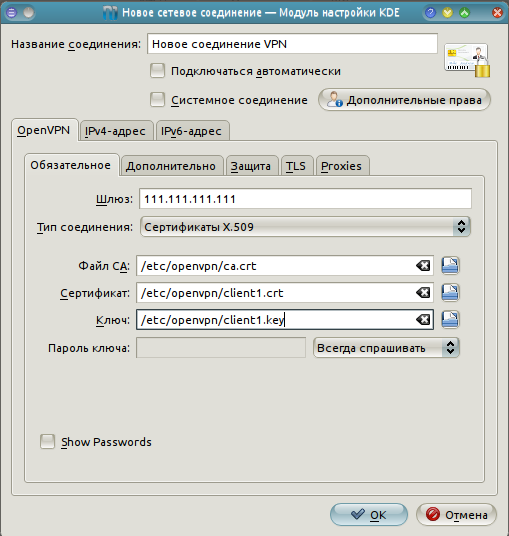
Task: Focus the Название соединения field
Action: pos(292,44)
